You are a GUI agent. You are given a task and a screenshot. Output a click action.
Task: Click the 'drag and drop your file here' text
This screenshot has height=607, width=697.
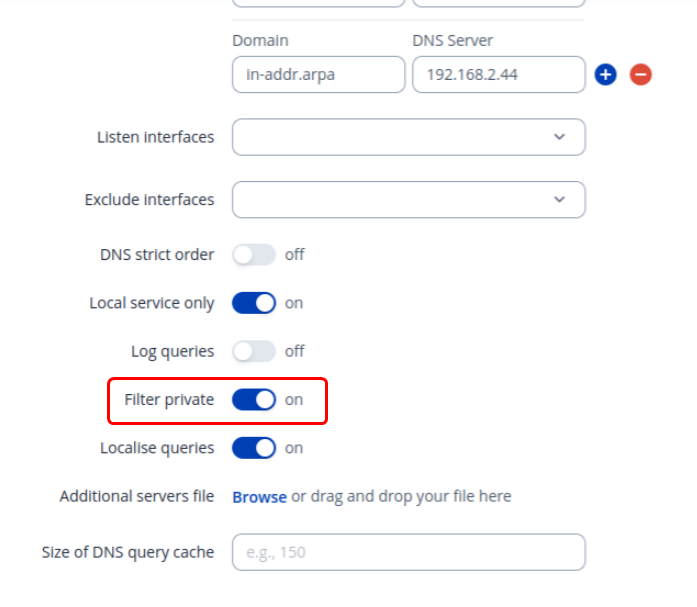pos(401,497)
